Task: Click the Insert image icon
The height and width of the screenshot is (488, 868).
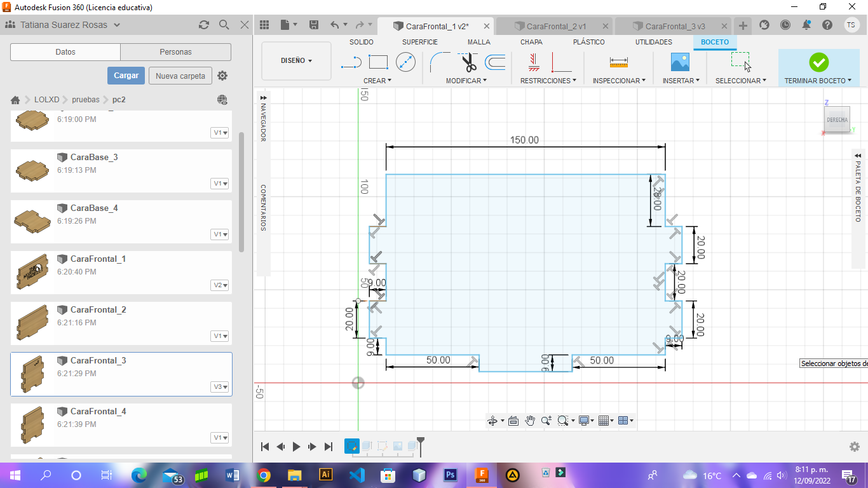Action: [680, 62]
